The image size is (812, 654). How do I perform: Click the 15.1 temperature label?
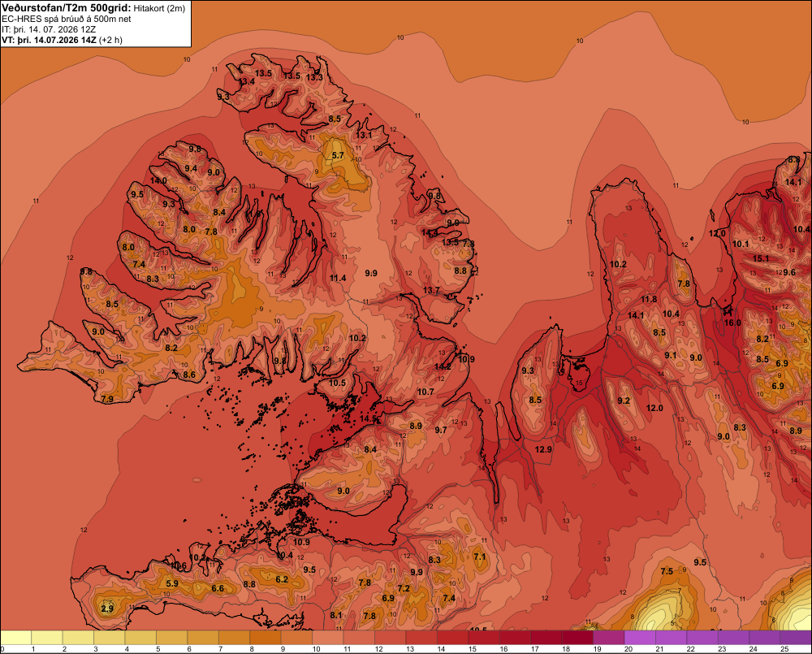(x=761, y=258)
